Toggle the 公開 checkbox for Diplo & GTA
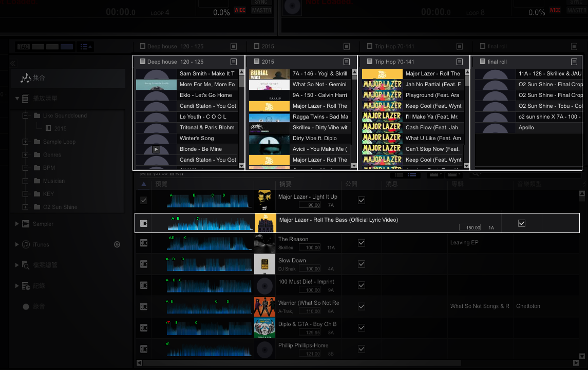The image size is (588, 370). click(x=362, y=328)
